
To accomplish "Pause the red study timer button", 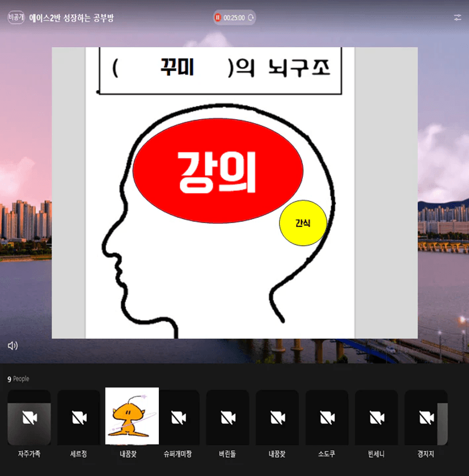I will [218, 18].
